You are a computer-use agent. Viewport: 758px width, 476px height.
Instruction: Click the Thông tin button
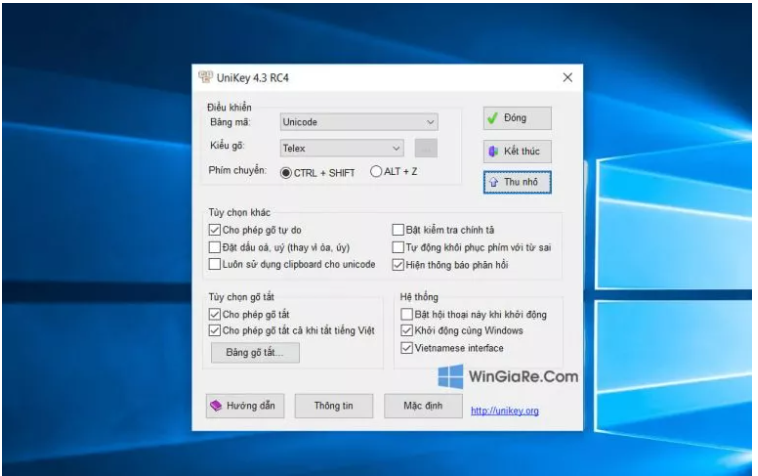point(334,406)
